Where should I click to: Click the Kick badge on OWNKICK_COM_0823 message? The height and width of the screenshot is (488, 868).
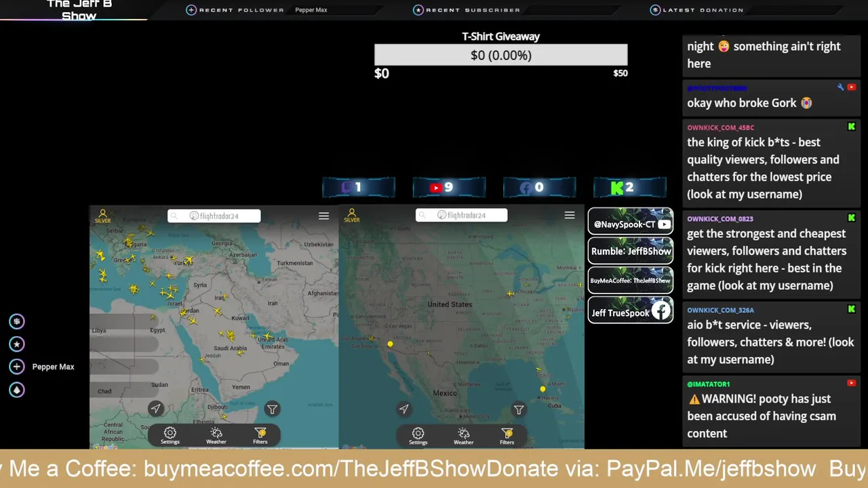click(852, 218)
